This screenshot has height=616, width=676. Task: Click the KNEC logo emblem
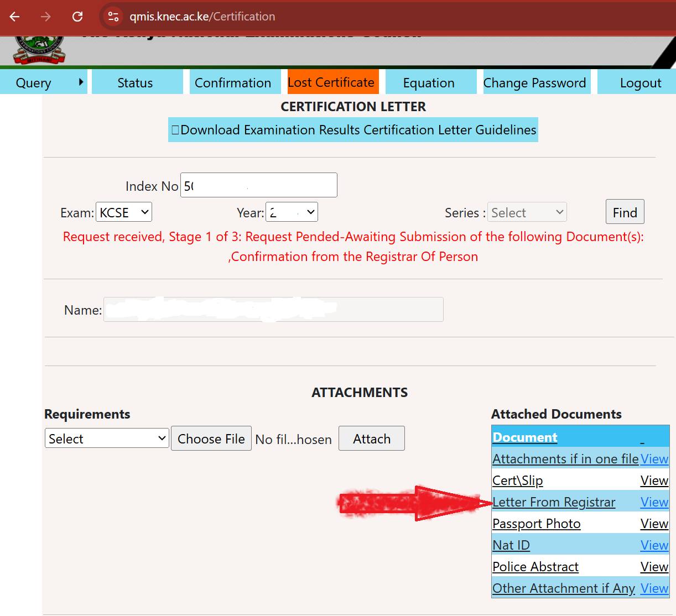(39, 50)
